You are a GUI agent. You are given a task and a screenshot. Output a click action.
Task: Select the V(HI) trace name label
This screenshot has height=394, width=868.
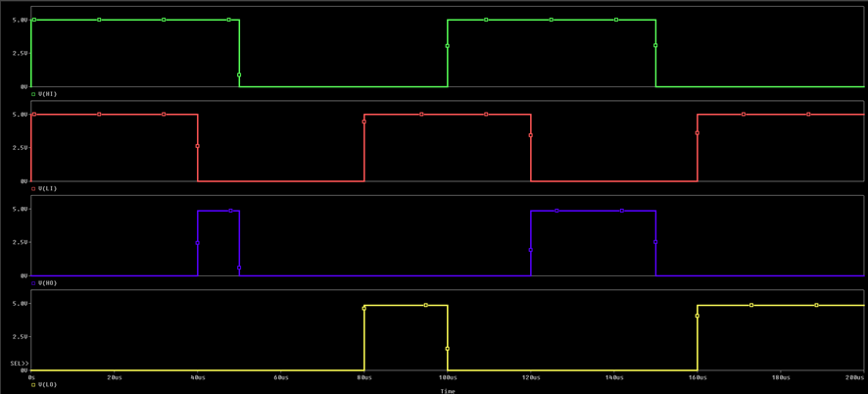pyautogui.click(x=48, y=94)
